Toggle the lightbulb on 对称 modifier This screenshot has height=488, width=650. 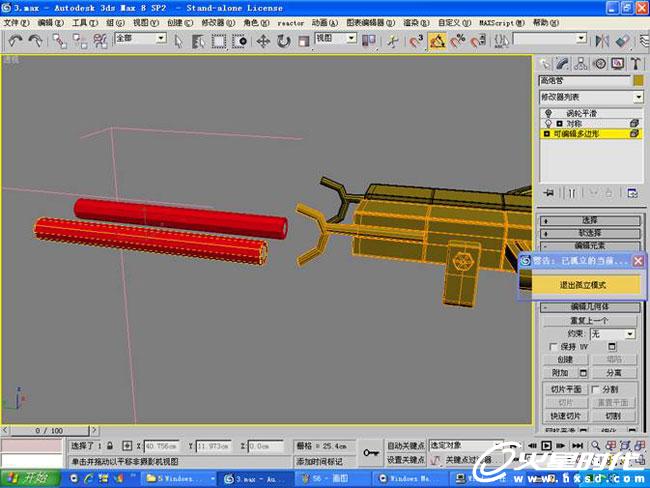548,124
